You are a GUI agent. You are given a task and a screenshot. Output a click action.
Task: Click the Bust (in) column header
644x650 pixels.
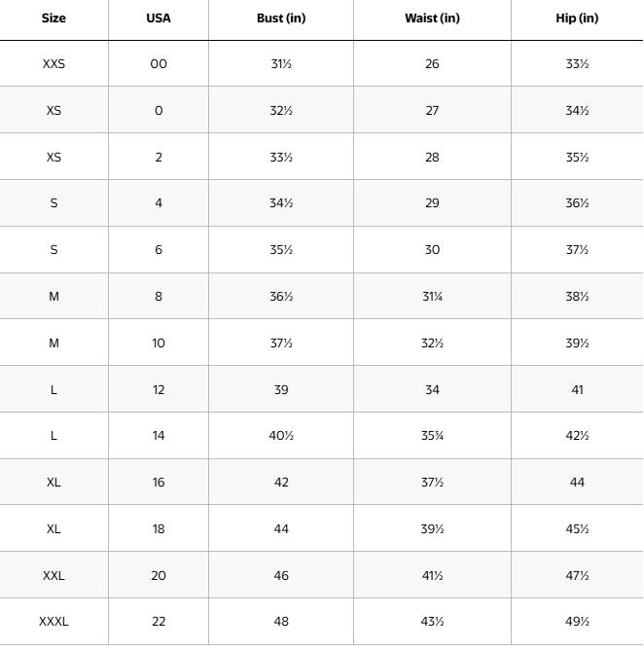281,18
